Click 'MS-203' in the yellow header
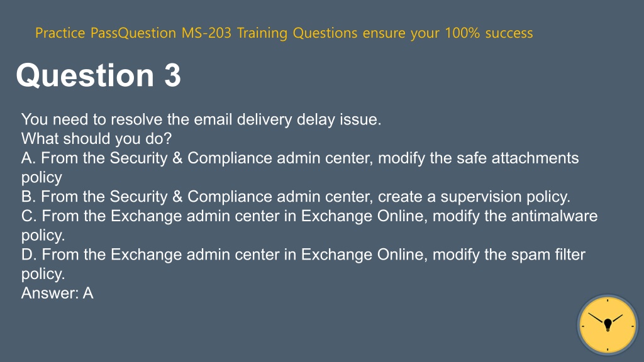 [x=206, y=33]
